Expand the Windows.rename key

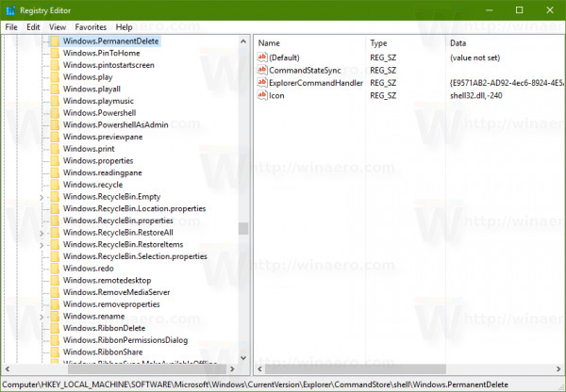coord(42,317)
